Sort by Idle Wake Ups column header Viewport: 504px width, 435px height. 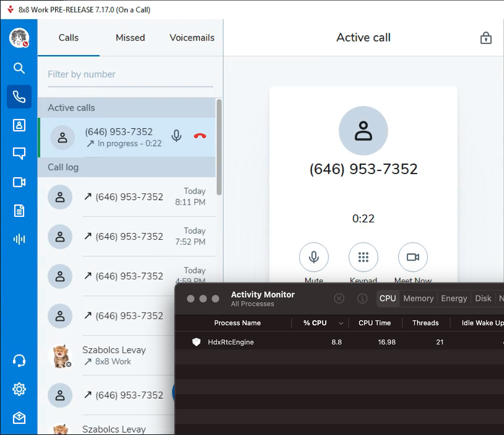(x=483, y=323)
